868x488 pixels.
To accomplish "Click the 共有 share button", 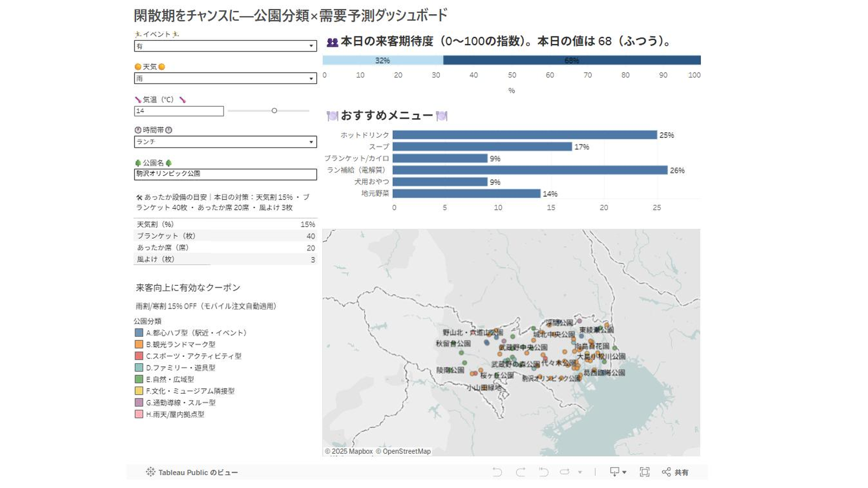I will (675, 472).
